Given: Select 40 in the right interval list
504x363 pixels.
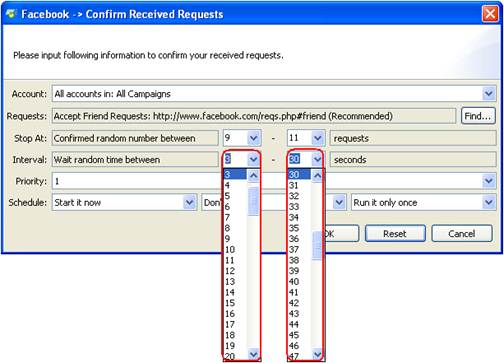Looking at the screenshot, I should 299,281.
